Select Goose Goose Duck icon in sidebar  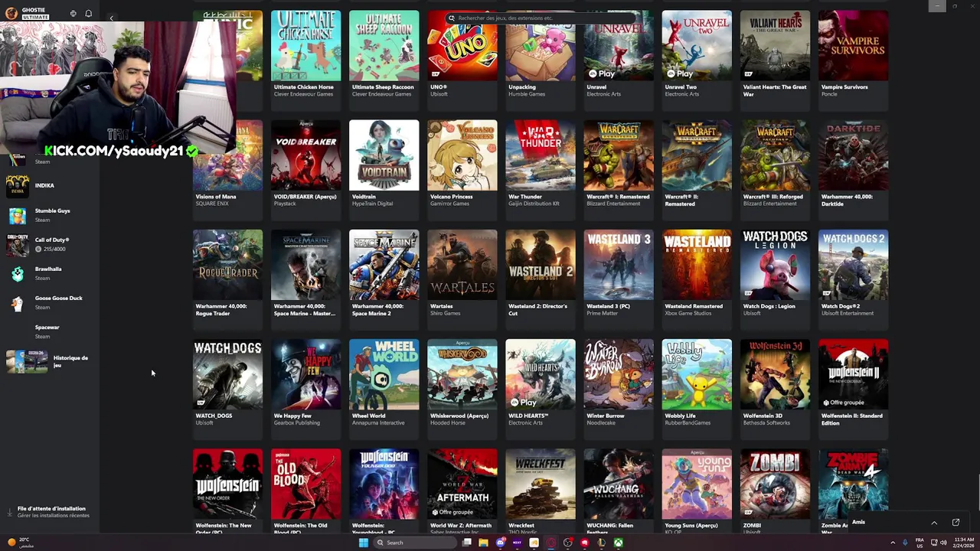18,302
